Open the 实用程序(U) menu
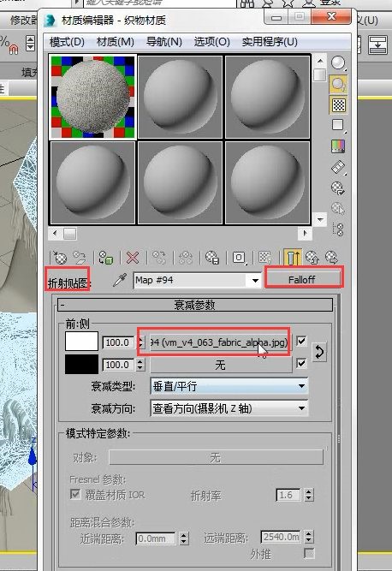The height and width of the screenshot is (571, 392). (270, 42)
